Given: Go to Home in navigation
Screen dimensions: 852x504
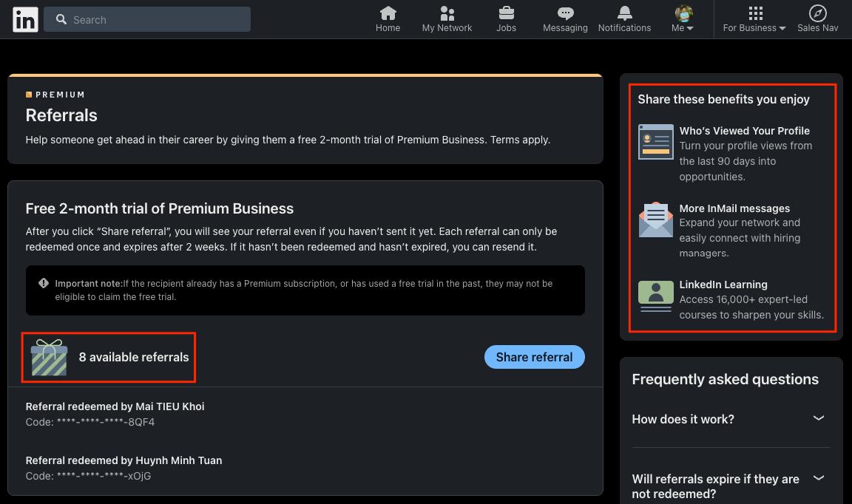Looking at the screenshot, I should tap(388, 19).
